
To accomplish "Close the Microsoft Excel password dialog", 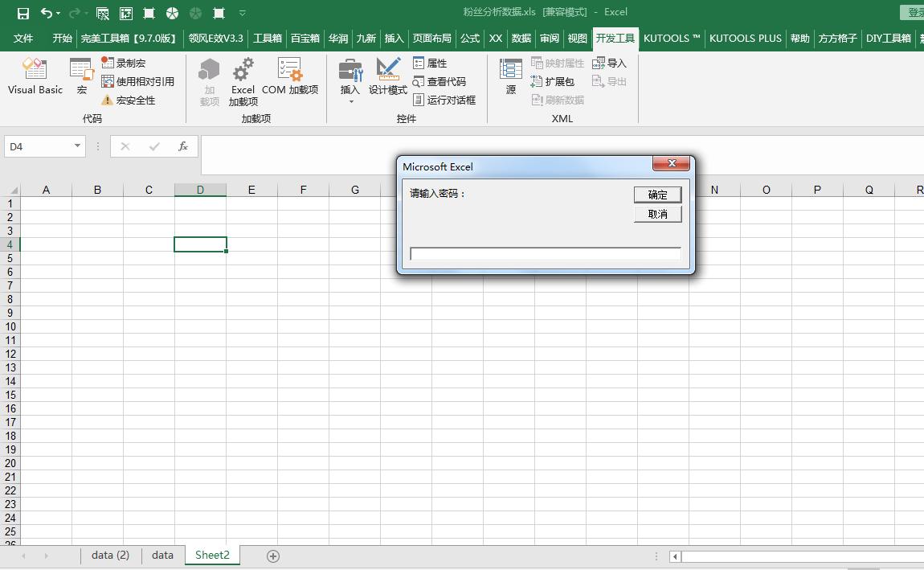I will coord(671,163).
